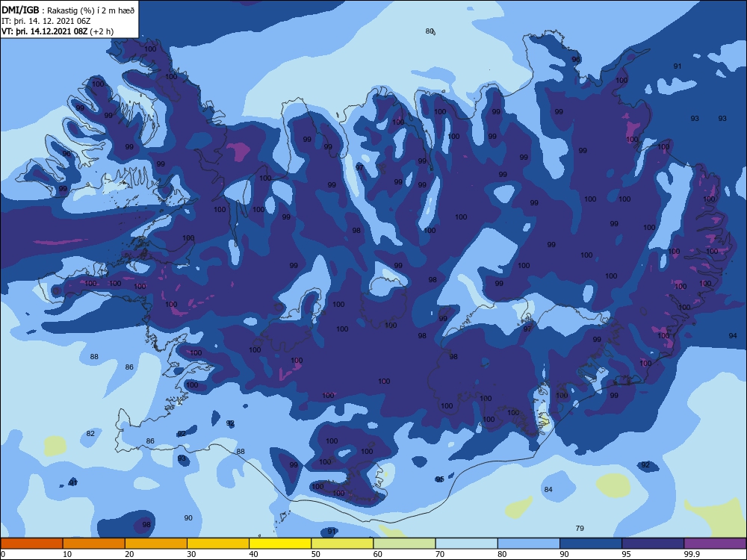Click the medium blue 90–95 legend swatch
This screenshot has height=560, width=747.
coord(591,544)
